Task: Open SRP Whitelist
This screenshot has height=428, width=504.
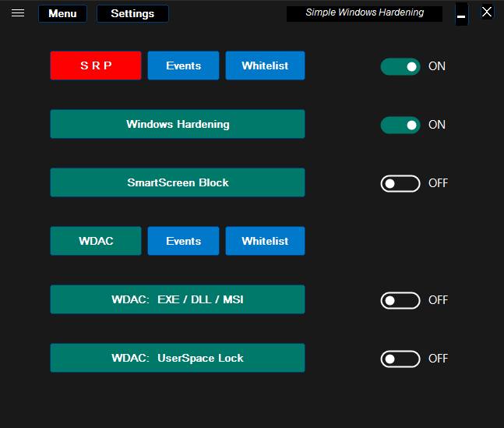Action: pyautogui.click(x=265, y=65)
